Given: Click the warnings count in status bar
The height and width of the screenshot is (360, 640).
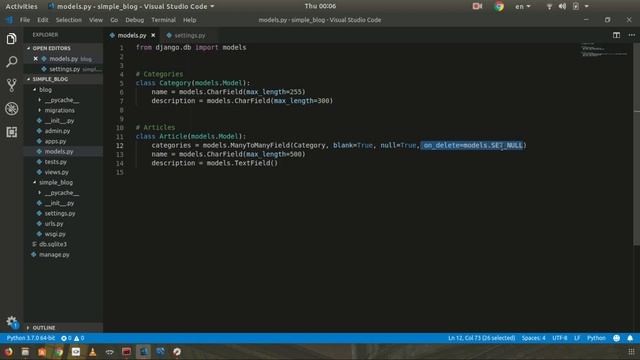Looking at the screenshot, I should pyautogui.click(x=79, y=338).
